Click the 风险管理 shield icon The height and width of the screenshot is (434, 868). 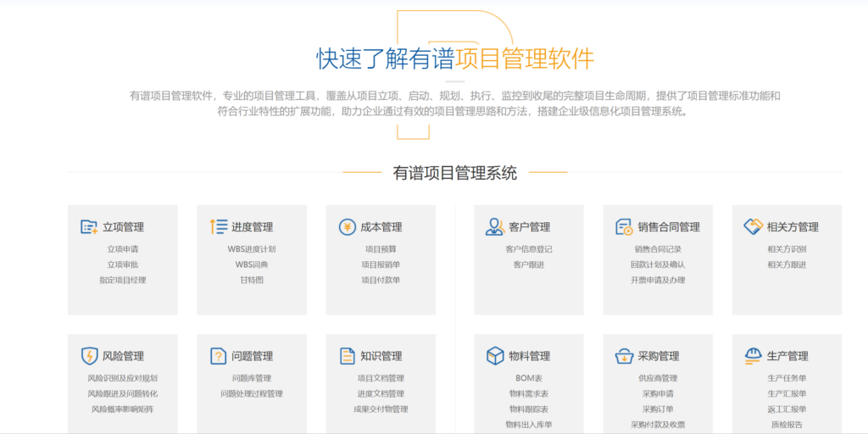tap(89, 355)
